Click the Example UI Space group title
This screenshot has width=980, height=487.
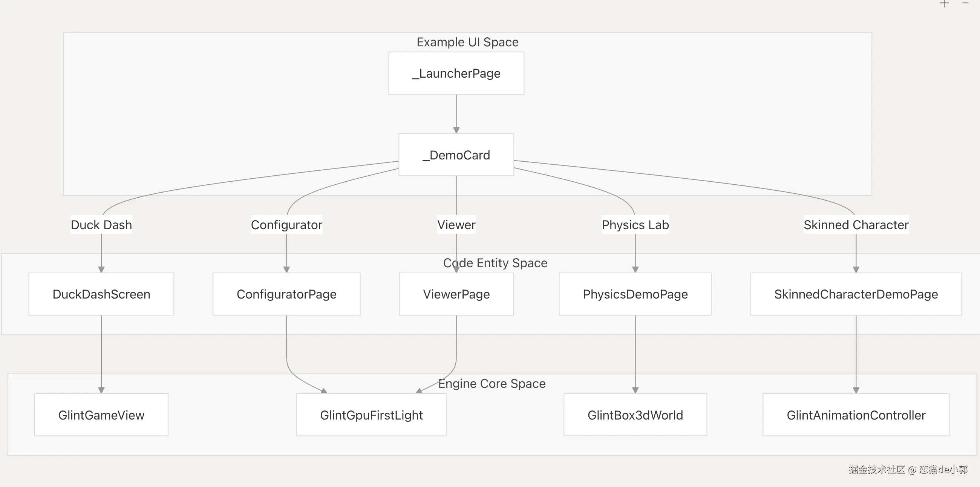point(467,42)
